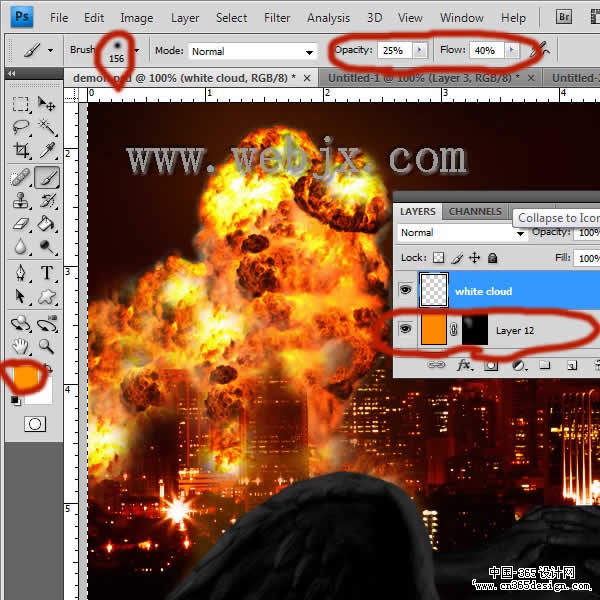Viewport: 600px width, 600px height.
Task: Select the Paint Bucket tool
Action: (x=47, y=223)
